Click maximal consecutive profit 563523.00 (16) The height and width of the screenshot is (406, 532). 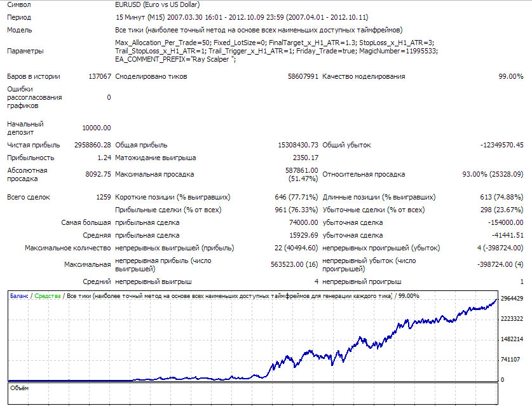[x=294, y=264]
